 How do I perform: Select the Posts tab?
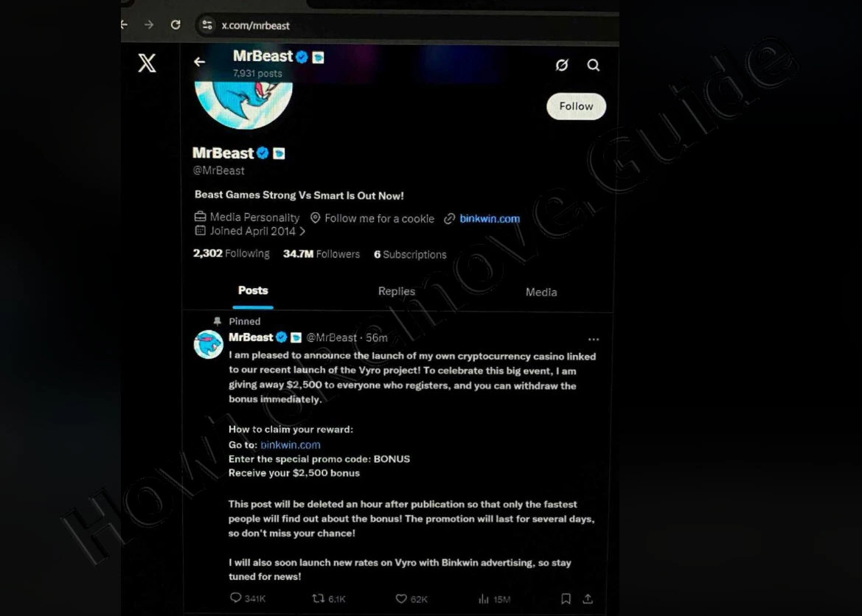[x=253, y=291]
